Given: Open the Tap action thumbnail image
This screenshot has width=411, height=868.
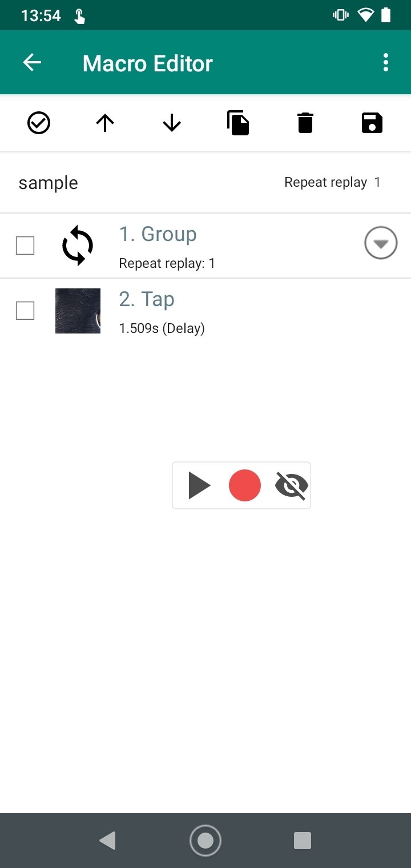Looking at the screenshot, I should pyautogui.click(x=78, y=311).
